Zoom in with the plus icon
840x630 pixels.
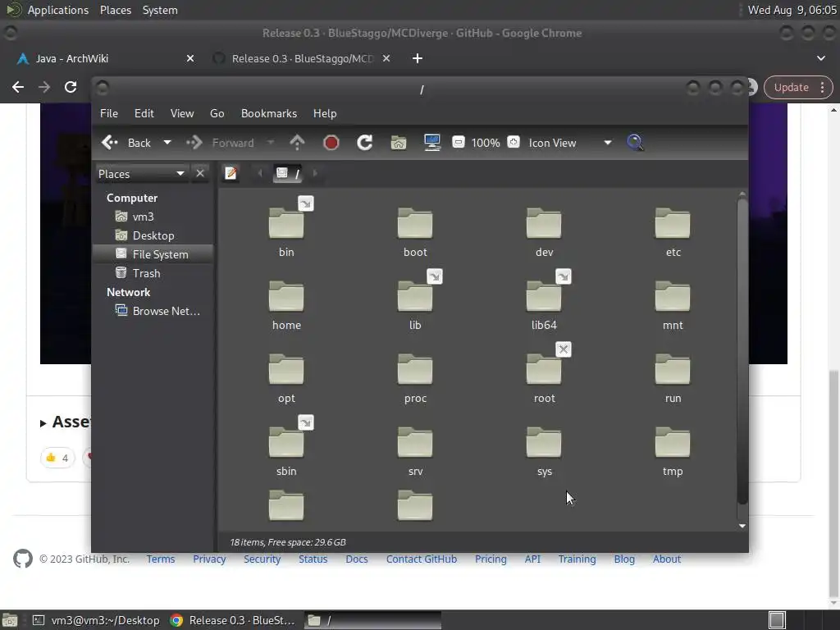(x=514, y=142)
